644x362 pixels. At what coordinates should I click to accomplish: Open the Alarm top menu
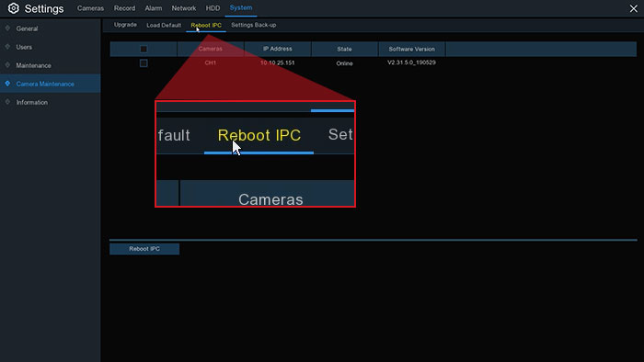tap(154, 8)
